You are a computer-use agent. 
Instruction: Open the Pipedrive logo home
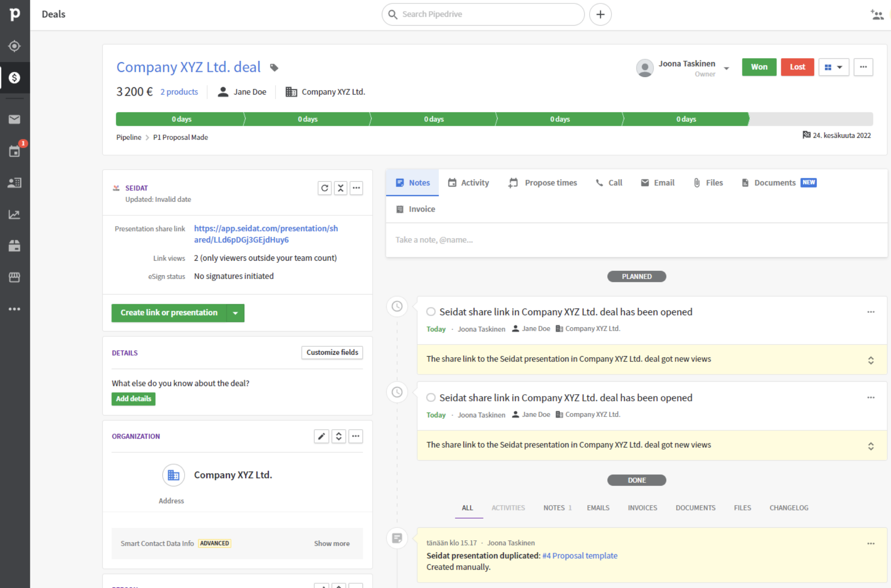14,14
